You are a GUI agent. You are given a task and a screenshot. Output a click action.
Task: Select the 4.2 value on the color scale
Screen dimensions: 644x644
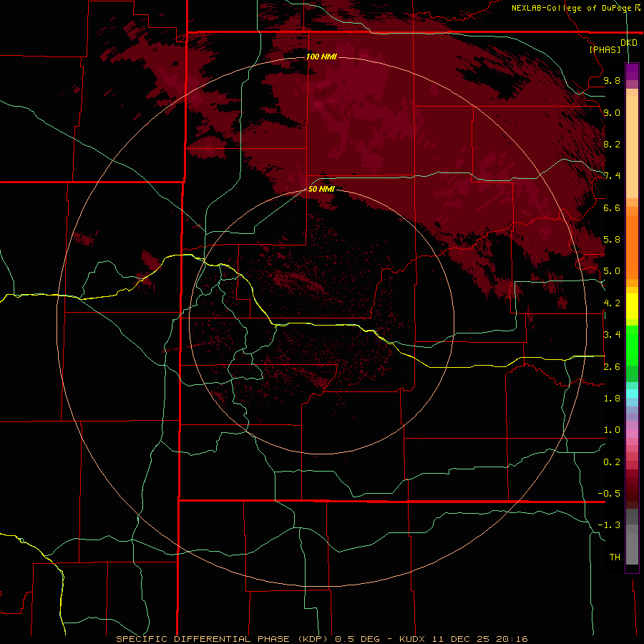coord(612,303)
